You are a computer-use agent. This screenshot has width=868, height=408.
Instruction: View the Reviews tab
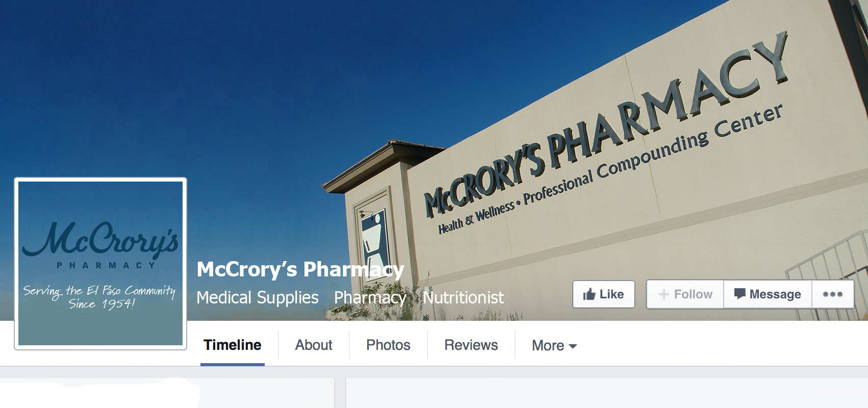(471, 345)
